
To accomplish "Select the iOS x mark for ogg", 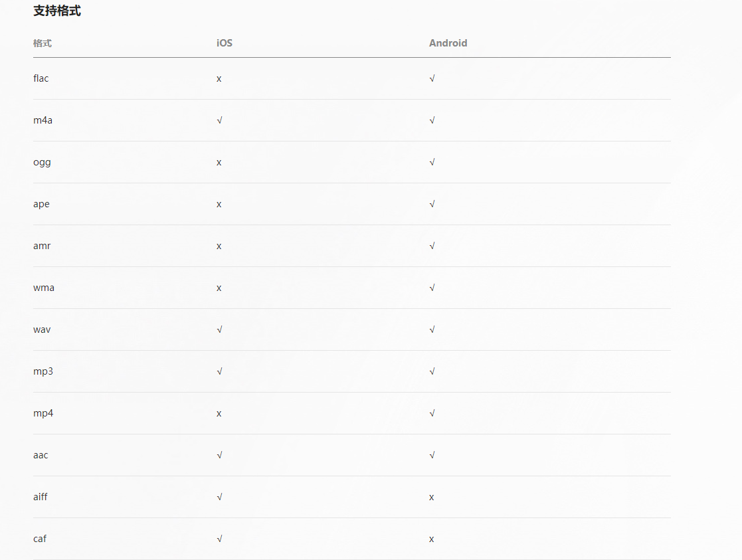I will [x=219, y=163].
